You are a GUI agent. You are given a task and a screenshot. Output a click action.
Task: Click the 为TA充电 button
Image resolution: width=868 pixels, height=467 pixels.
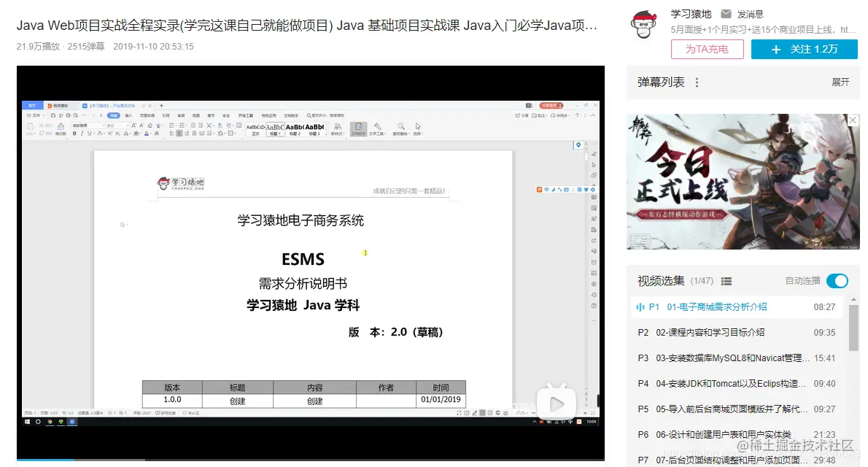[707, 50]
